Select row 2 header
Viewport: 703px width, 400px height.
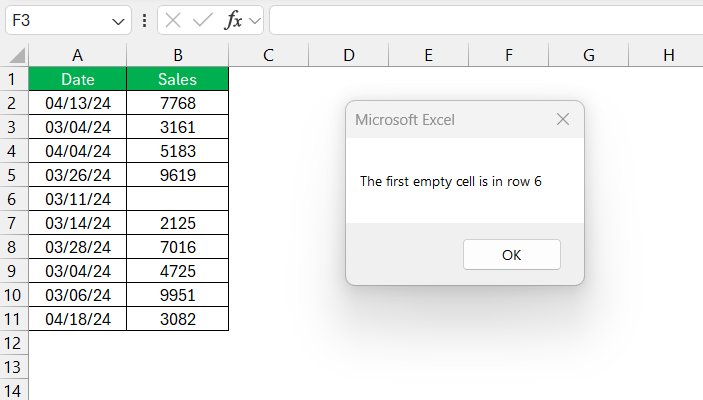[x=14, y=103]
